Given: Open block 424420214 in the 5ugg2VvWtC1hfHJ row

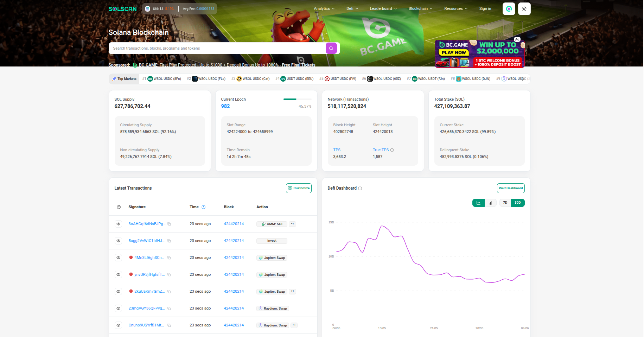Looking at the screenshot, I should (234, 241).
